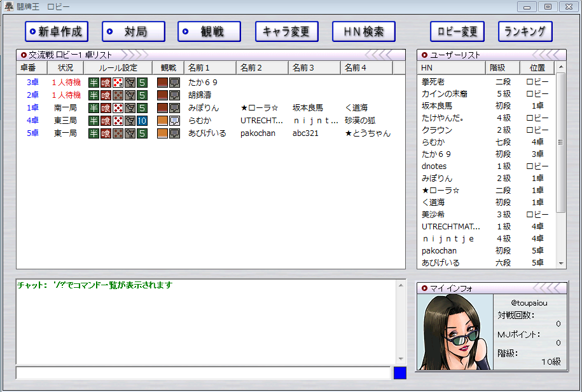Image resolution: width=582 pixels, height=392 pixels.
Task: Click the blue 10 rule icon on 4卓's row
Action: [141, 120]
